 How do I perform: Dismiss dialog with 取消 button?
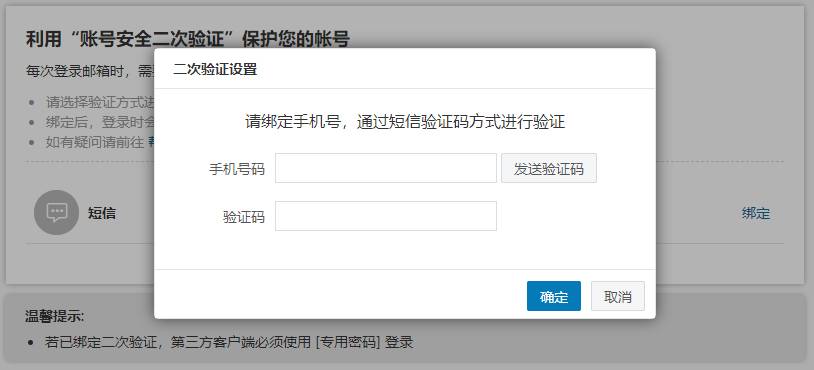tap(618, 296)
